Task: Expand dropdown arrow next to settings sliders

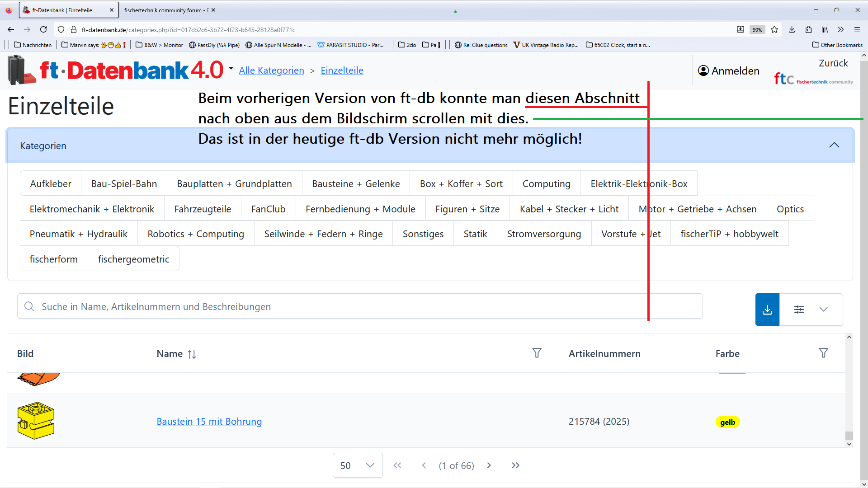Action: coord(823,310)
